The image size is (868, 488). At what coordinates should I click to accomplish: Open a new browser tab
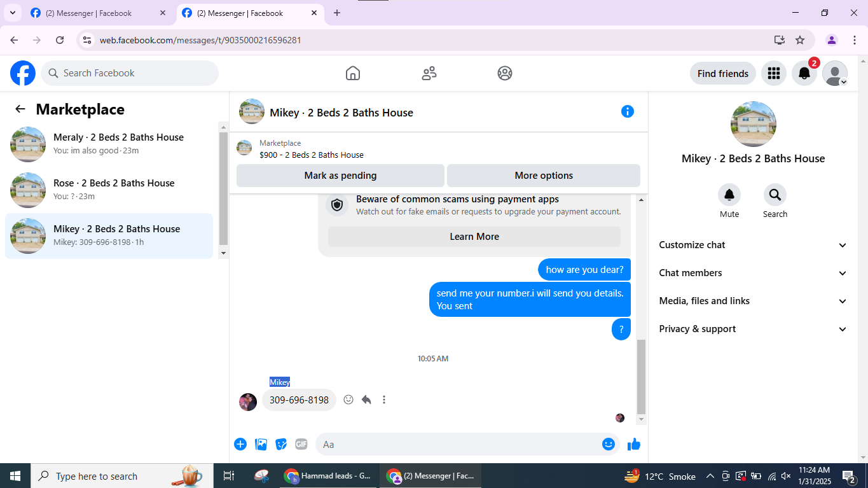tap(337, 13)
